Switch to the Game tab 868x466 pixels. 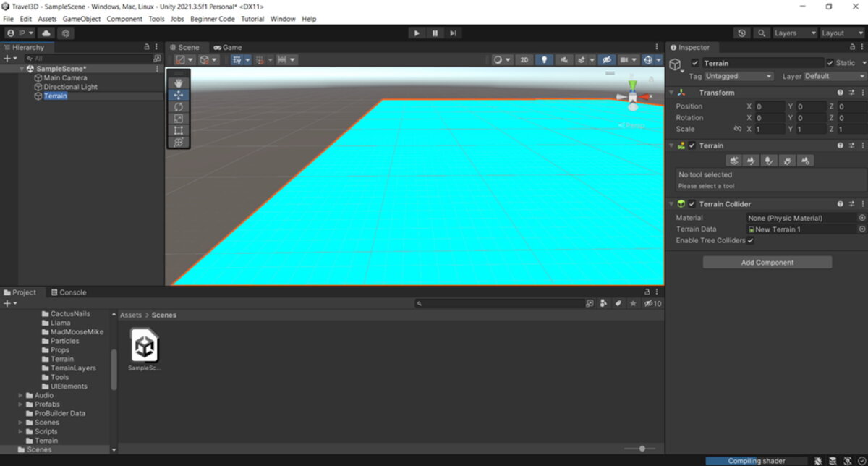(x=228, y=47)
